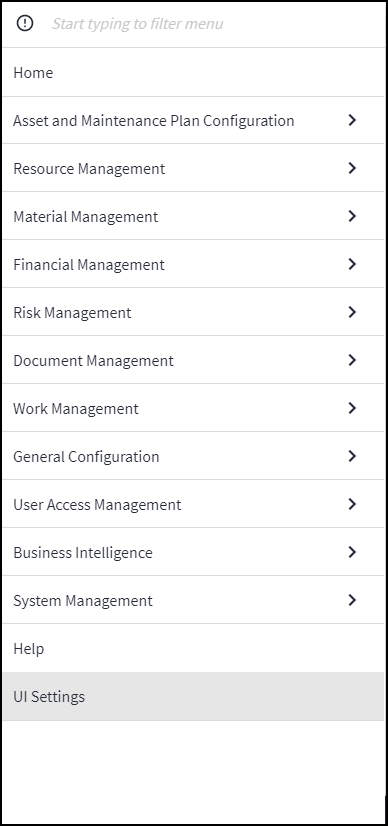Select the Risk Management text label
Viewport: 388px width, 826px height.
72,313
